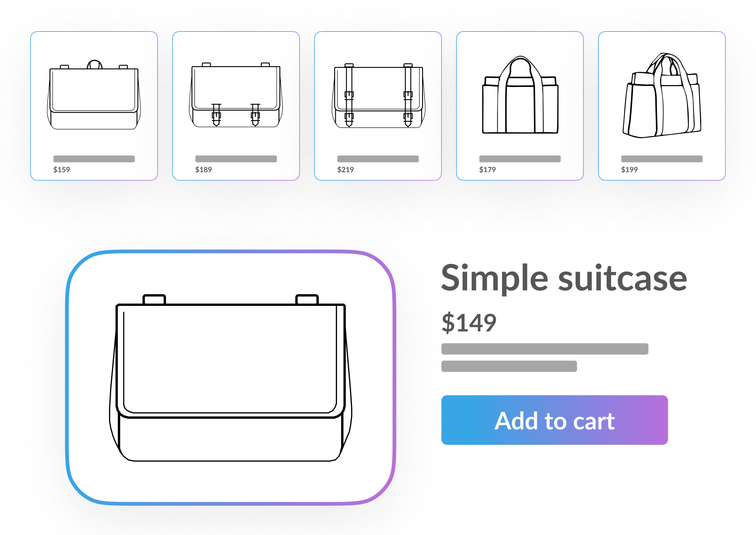Screen dimensions: 756x535
Task: Open the $159 bag product card
Action: [94, 106]
